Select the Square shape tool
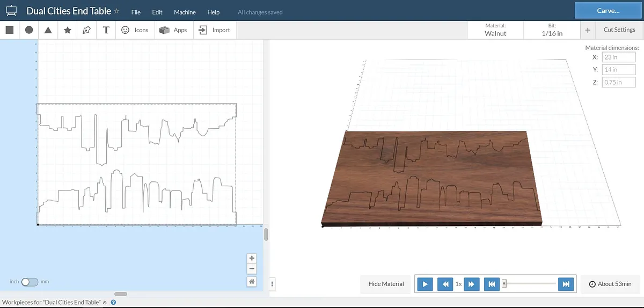The image size is (644, 308). [x=10, y=30]
